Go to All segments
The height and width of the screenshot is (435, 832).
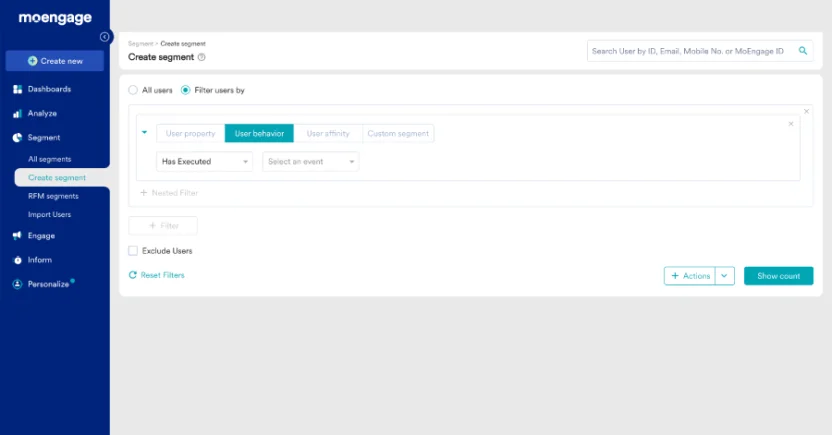click(x=49, y=159)
